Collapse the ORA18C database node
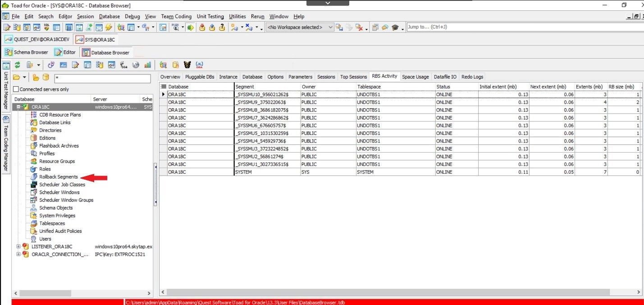Image resolution: width=644 pixels, height=305 pixels. (18, 107)
